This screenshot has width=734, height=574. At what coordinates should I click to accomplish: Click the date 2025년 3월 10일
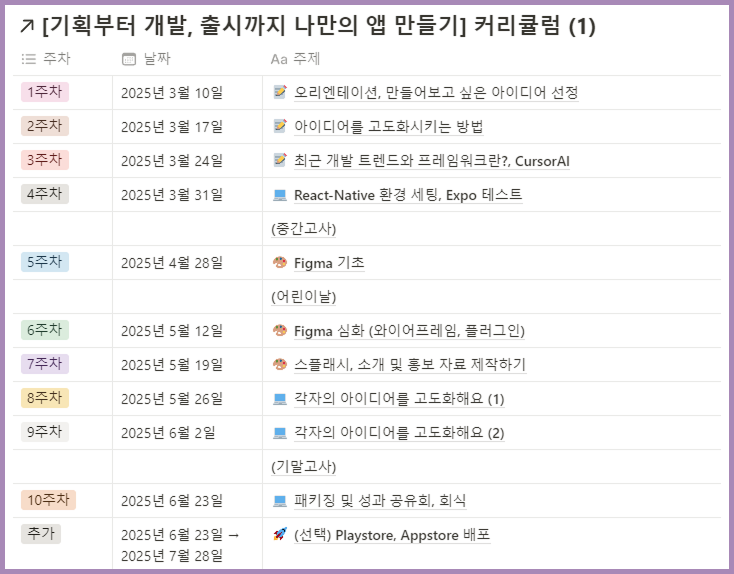172,93
